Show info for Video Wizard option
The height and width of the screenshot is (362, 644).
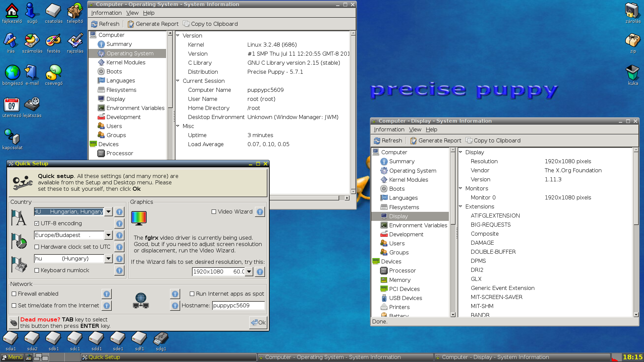260,212
